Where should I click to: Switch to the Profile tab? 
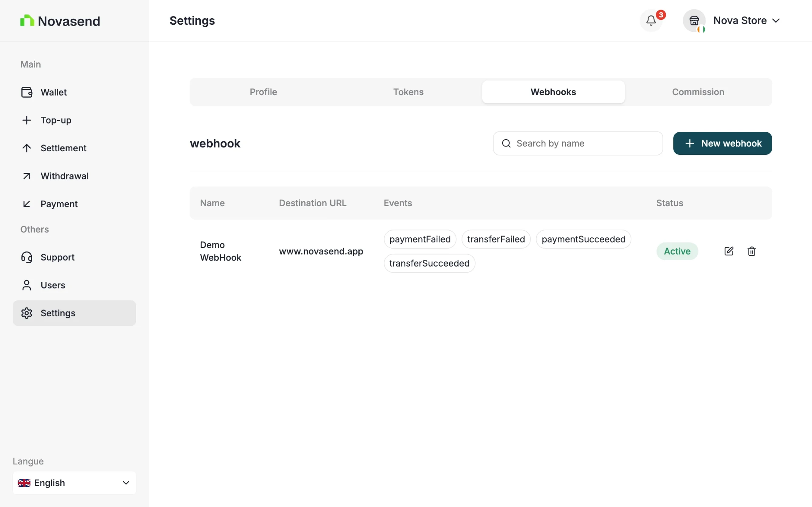pos(263,92)
